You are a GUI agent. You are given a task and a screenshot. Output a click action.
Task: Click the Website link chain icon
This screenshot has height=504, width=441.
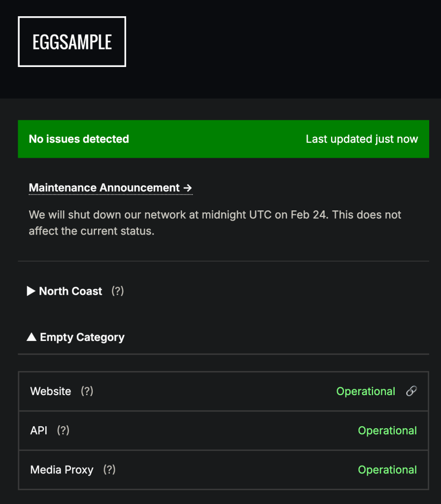(x=411, y=391)
